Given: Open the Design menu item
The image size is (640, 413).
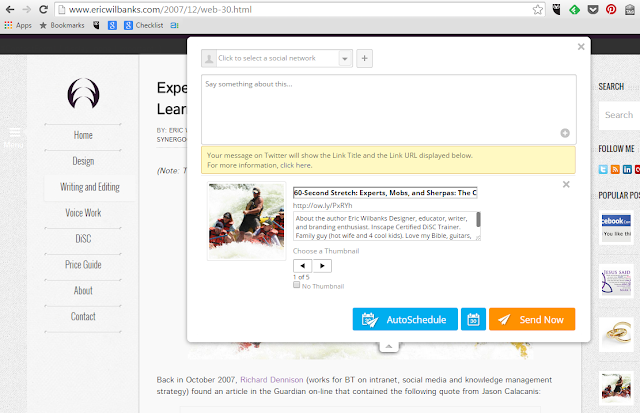Looking at the screenshot, I should pyautogui.click(x=83, y=161).
